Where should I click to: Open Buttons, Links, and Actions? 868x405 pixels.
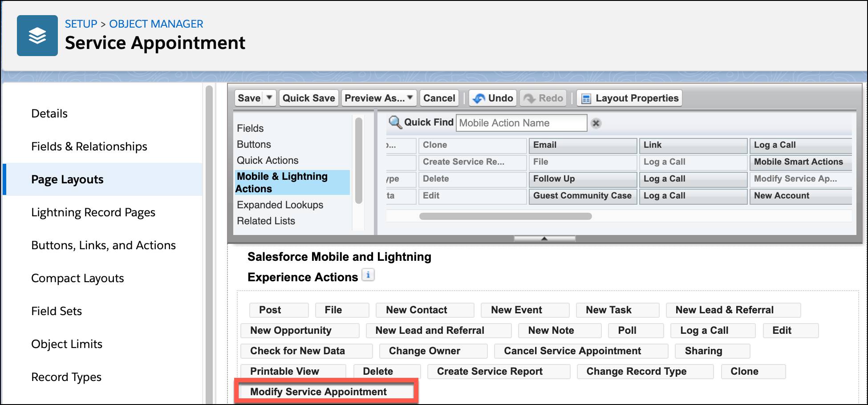[x=103, y=245]
